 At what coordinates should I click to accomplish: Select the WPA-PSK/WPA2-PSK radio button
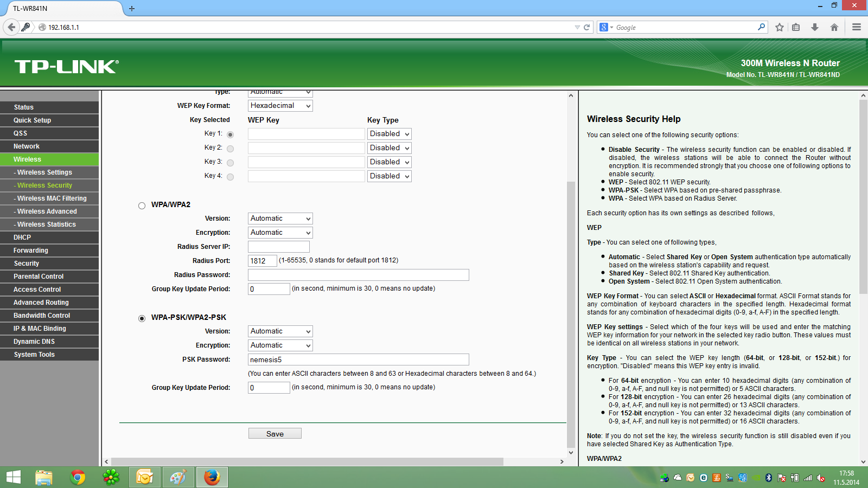click(142, 318)
